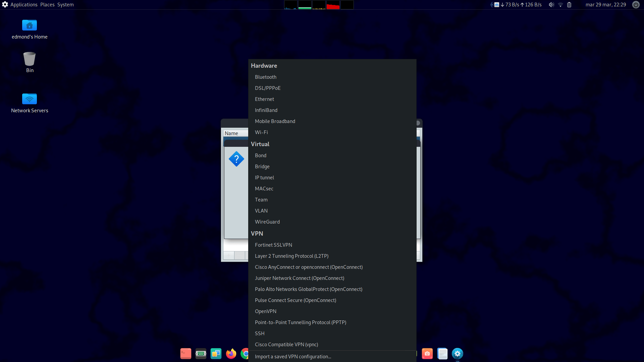Viewport: 644px width, 362px height.
Task: Click the Wi-Fi indicator in the system tray
Action: point(560,5)
